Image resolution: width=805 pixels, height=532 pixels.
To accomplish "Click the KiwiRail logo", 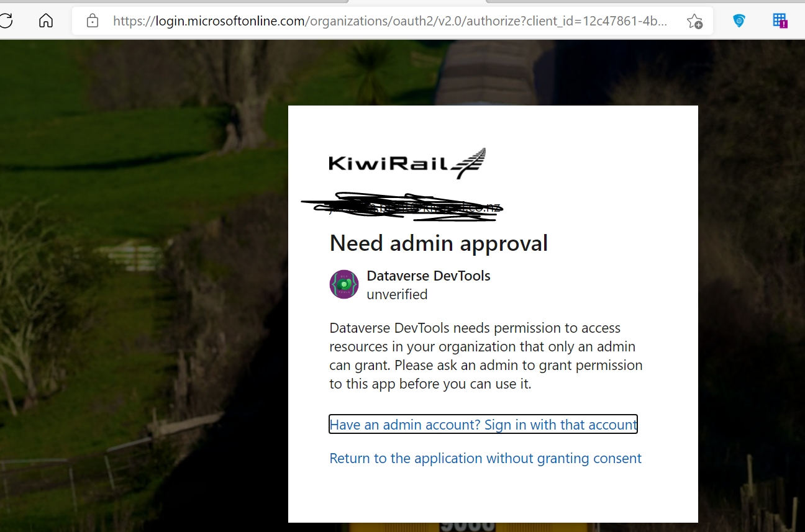I will tap(407, 161).
